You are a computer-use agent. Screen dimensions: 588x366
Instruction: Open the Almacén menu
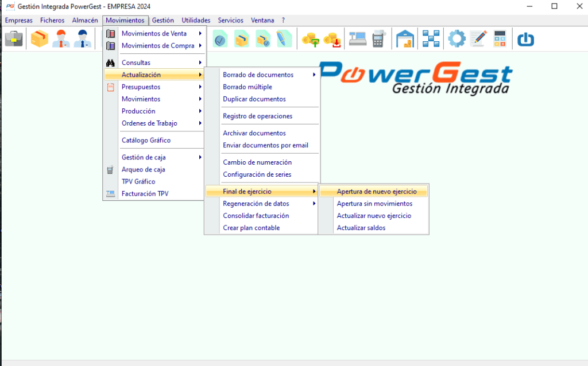[x=85, y=20]
